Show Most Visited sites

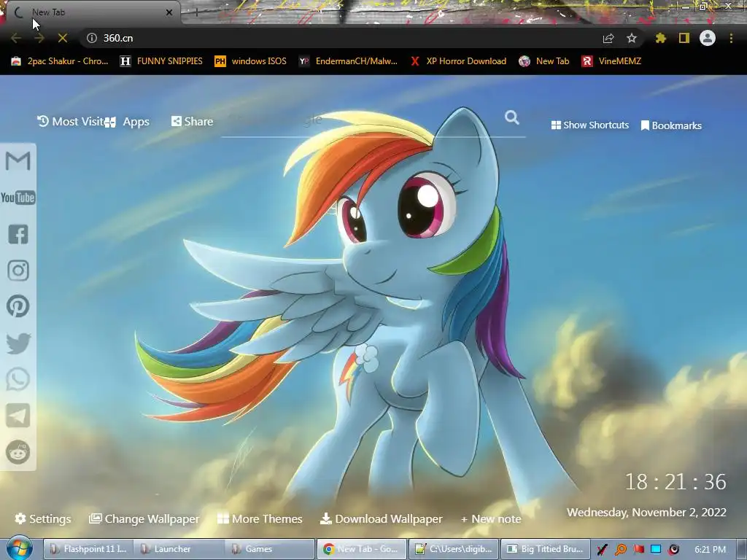click(71, 122)
